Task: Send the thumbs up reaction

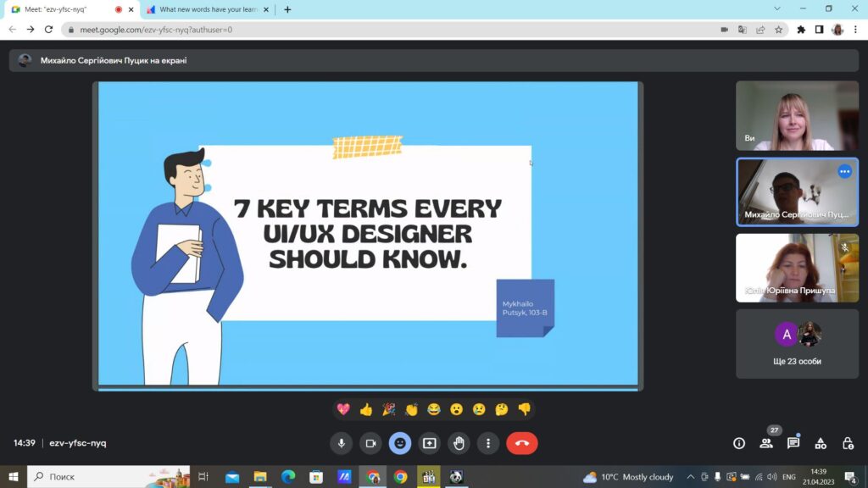Action: [366, 409]
